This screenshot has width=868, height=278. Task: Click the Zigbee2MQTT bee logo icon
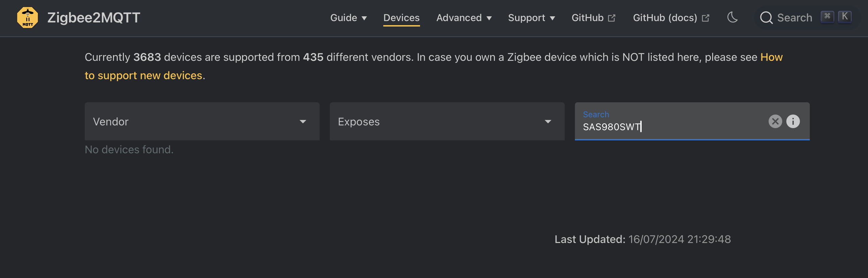pyautogui.click(x=28, y=18)
